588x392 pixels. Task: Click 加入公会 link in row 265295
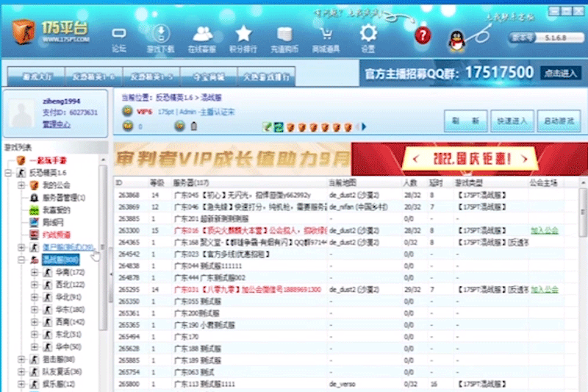click(545, 290)
